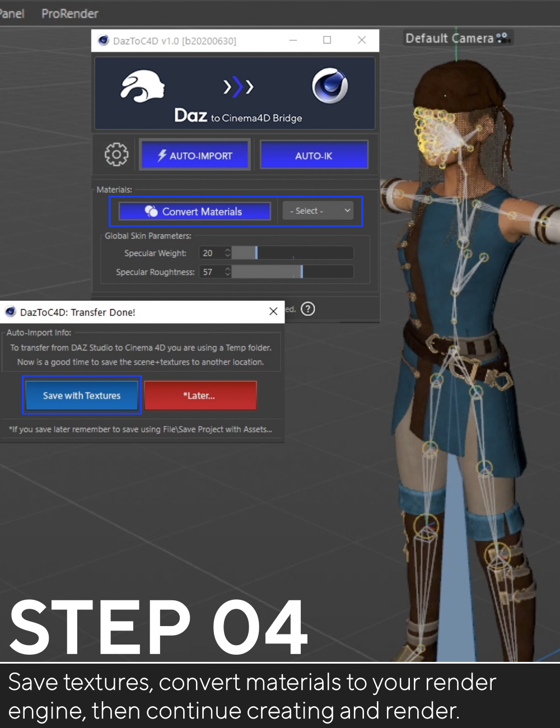Image resolution: width=560 pixels, height=728 pixels.
Task: Click the Cinema 4D logo in banner
Action: (330, 86)
